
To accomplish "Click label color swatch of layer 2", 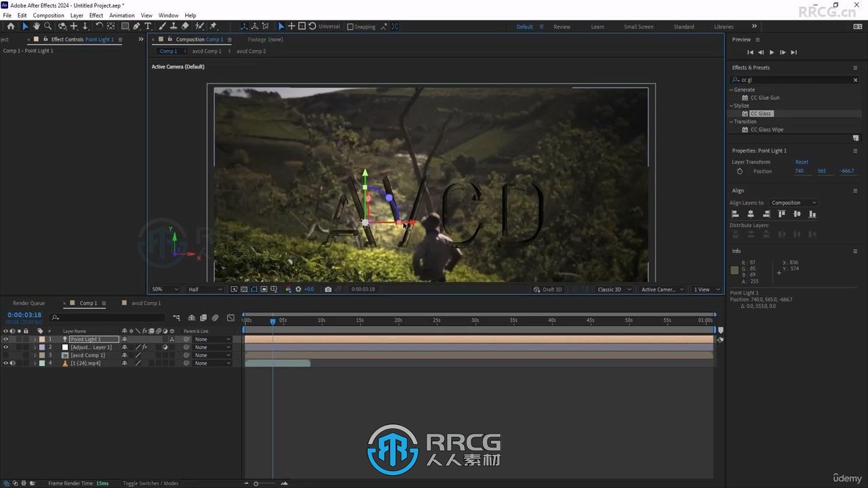I will 42,347.
